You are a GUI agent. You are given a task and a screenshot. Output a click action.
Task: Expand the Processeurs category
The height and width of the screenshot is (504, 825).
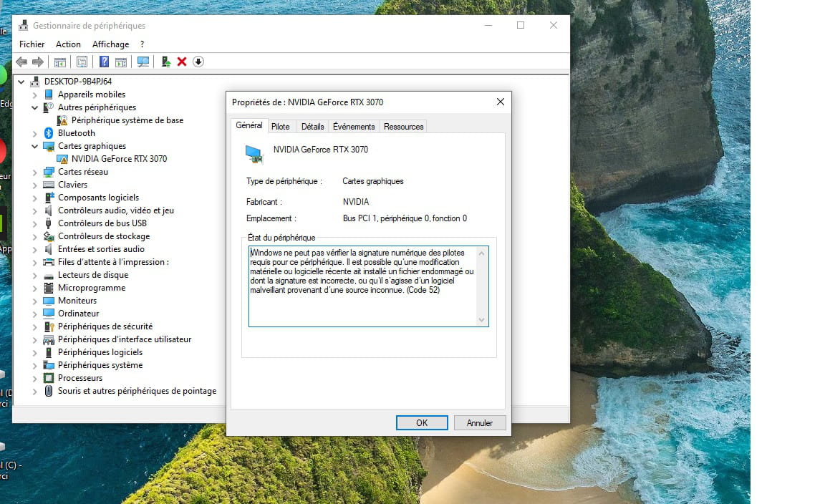[x=34, y=378]
